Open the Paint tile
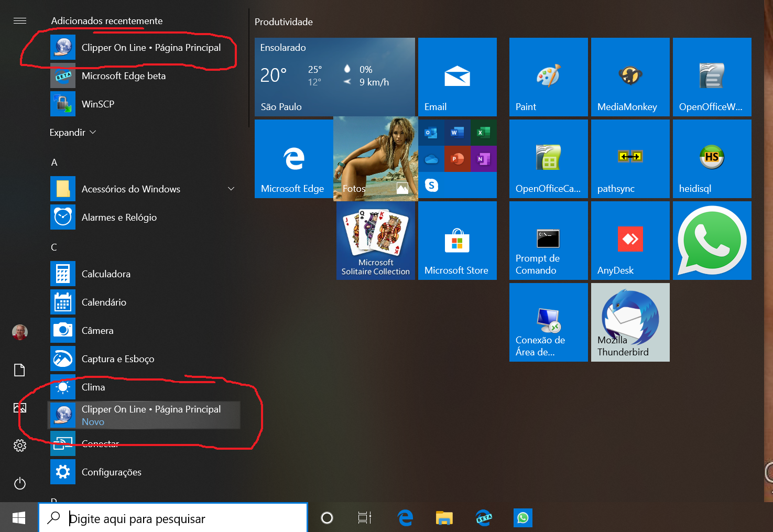 coord(548,77)
